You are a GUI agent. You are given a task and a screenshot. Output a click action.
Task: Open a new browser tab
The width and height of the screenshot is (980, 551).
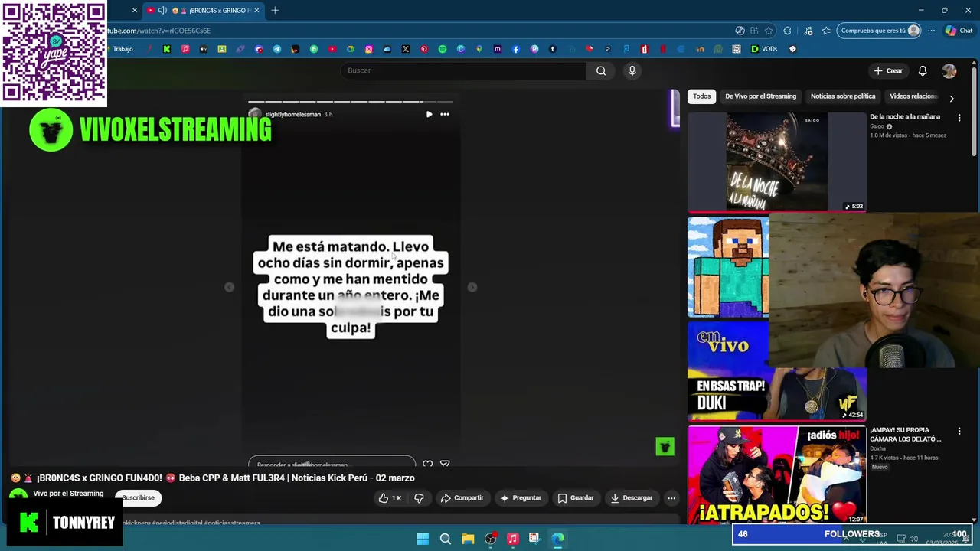[x=275, y=10]
